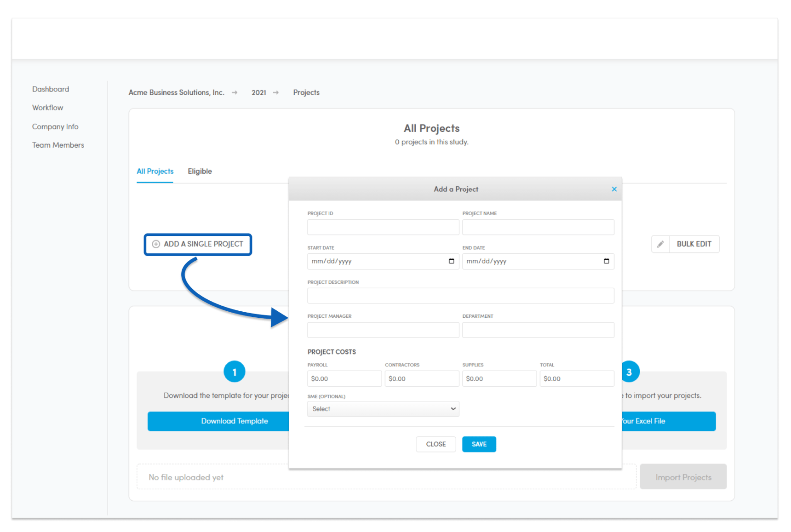Open Company Info from the sidebar
Viewport: 791px width, 532px height.
tap(55, 126)
